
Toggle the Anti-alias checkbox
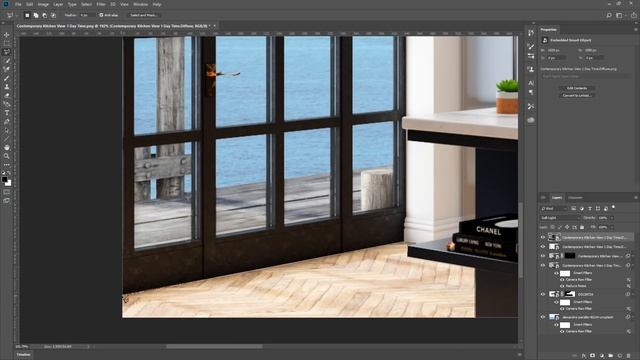tap(101, 15)
